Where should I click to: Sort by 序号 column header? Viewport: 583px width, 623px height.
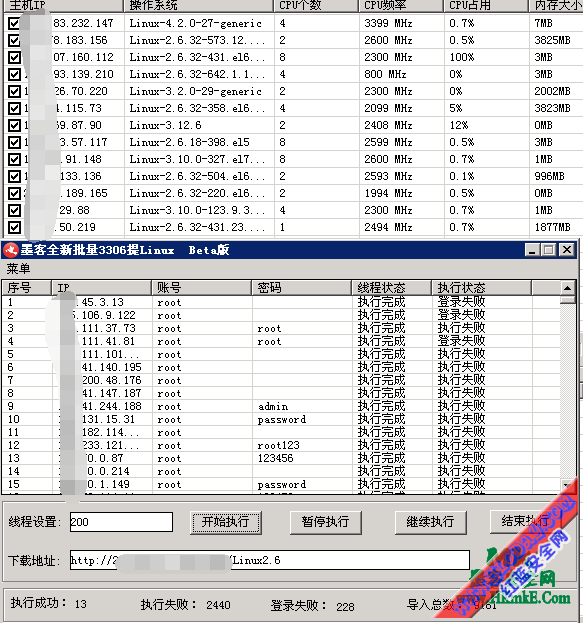[x=27, y=288]
